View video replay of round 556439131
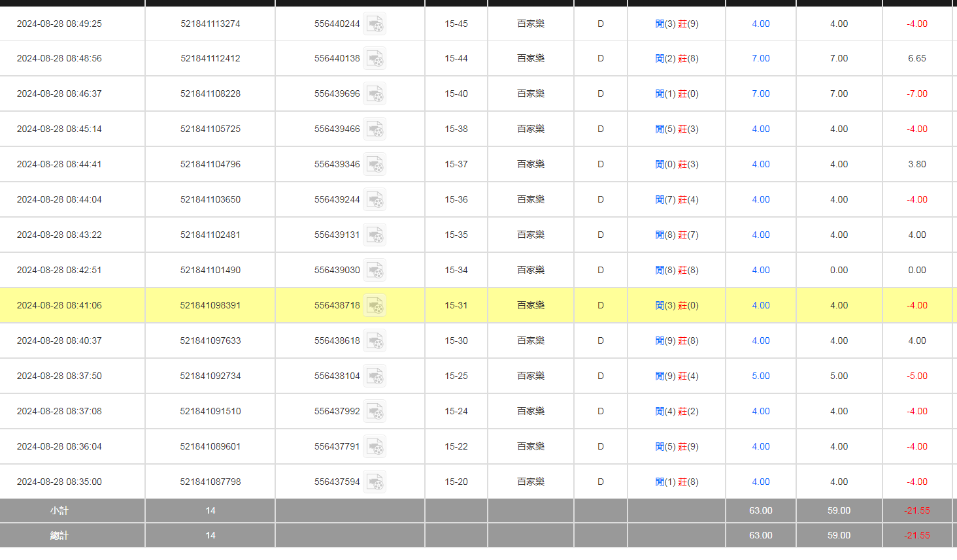The image size is (957, 560). [375, 235]
